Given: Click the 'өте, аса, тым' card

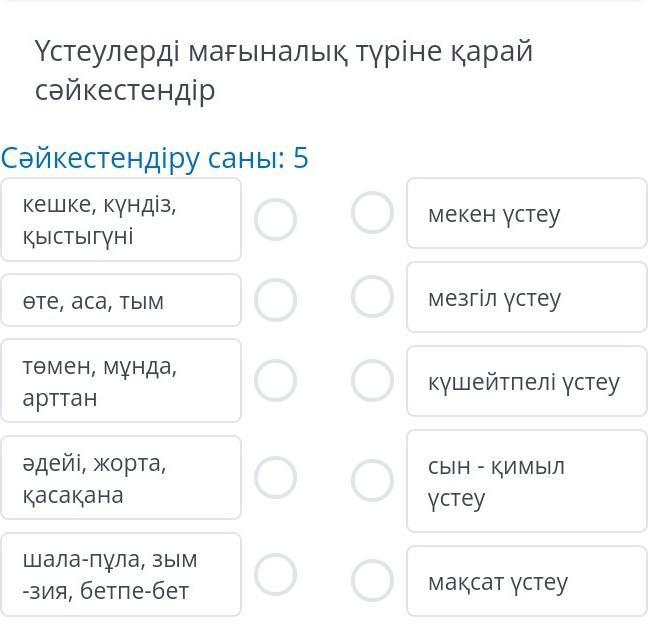Looking at the screenshot, I should click(x=121, y=300).
